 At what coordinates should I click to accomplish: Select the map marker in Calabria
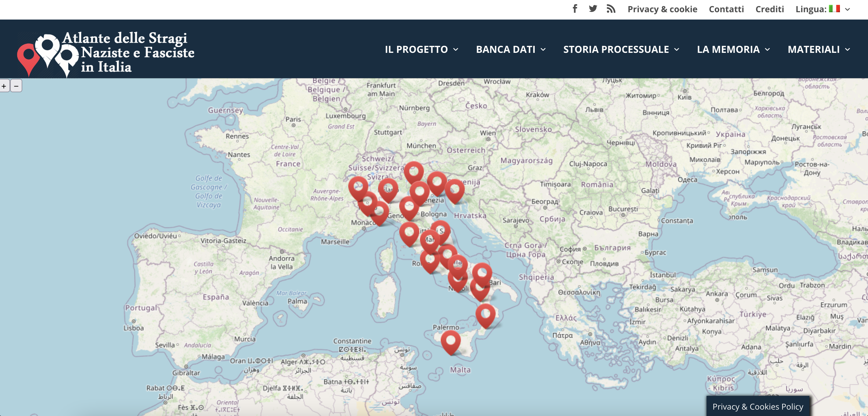[486, 316]
